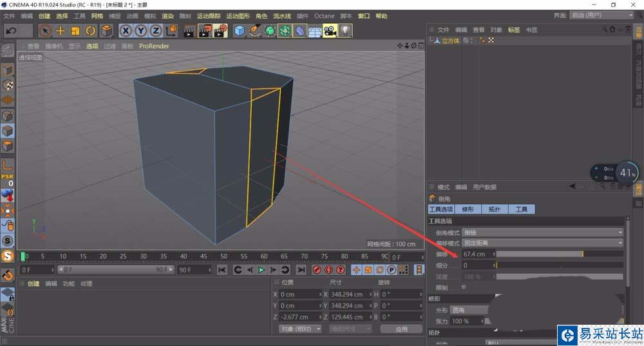
Task: Switch to the 修形 tab
Action: click(468, 209)
